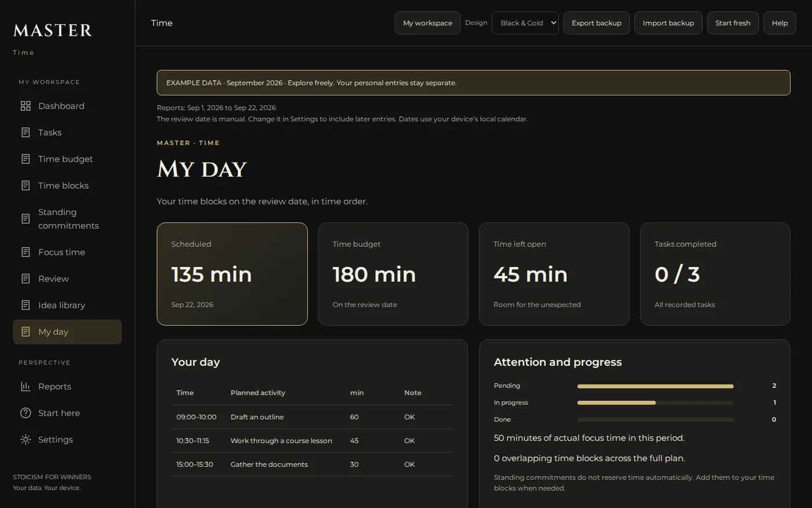Open the Review label in sidebar
The image size is (812, 508).
tap(53, 279)
